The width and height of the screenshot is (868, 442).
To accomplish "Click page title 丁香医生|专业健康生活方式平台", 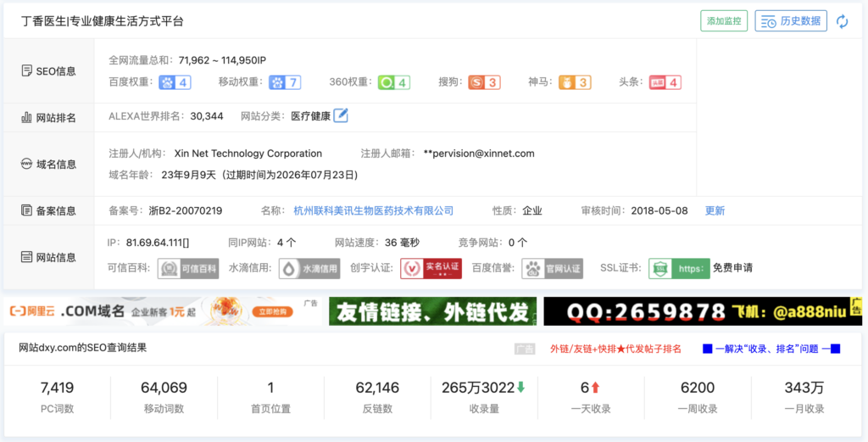I will coord(103,21).
